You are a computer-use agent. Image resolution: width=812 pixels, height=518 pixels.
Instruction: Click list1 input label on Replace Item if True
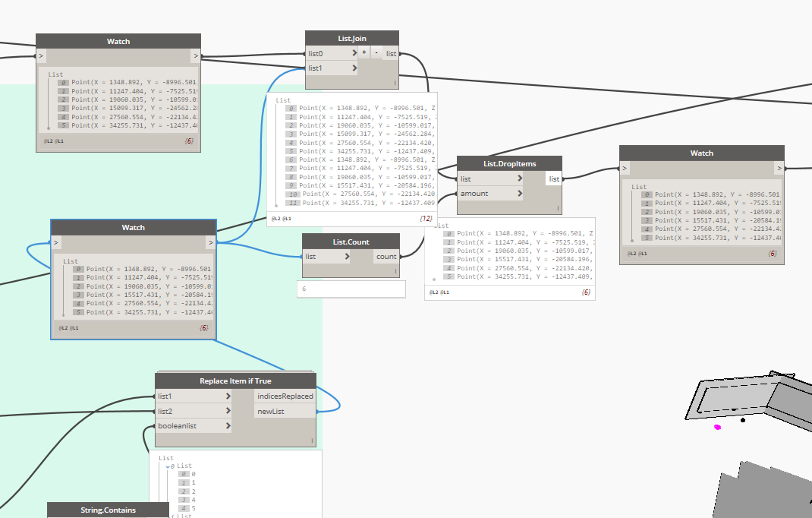[165, 396]
